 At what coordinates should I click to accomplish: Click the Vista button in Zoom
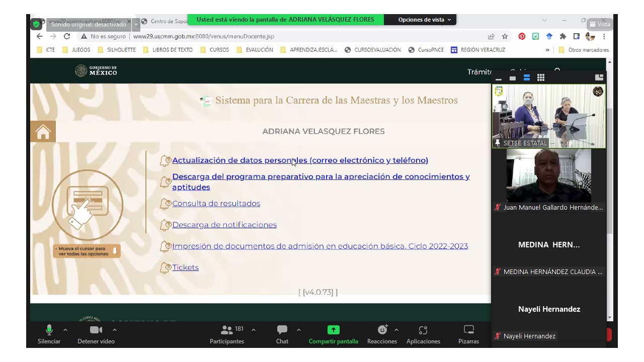click(x=600, y=24)
